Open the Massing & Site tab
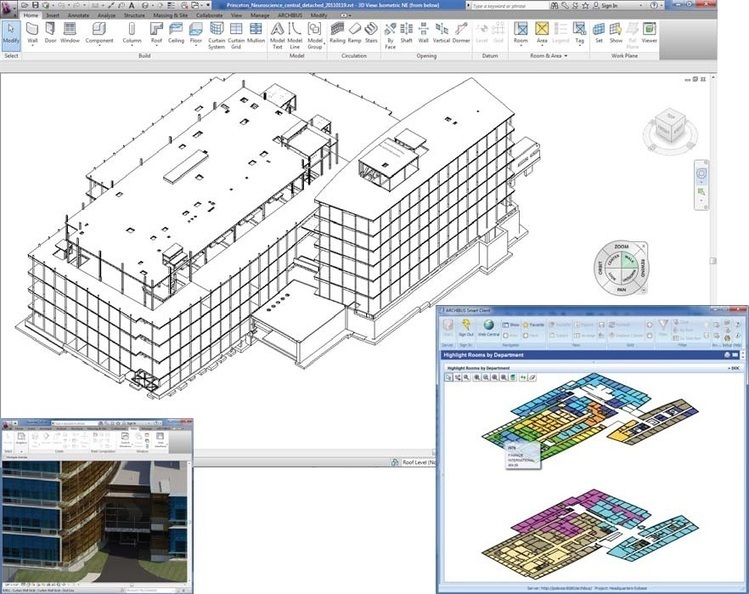 click(171, 15)
